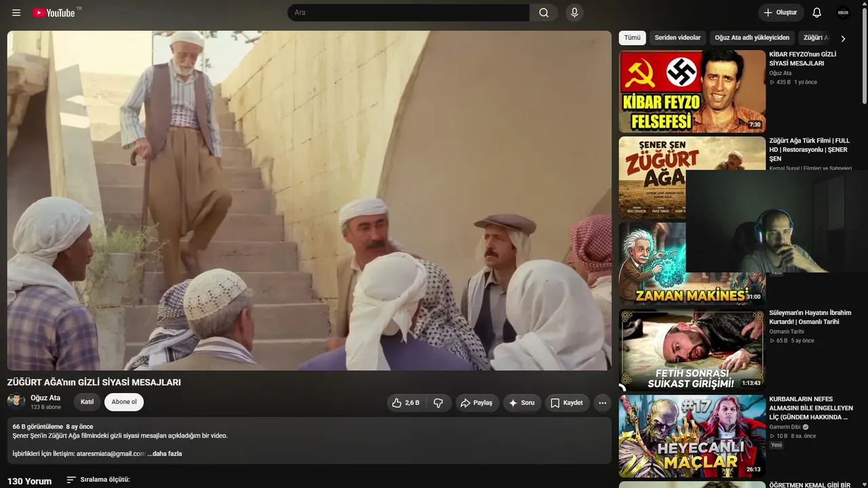Open the Sıralama ölçütü sort dropdown
The width and height of the screenshot is (868, 488).
pos(98,480)
